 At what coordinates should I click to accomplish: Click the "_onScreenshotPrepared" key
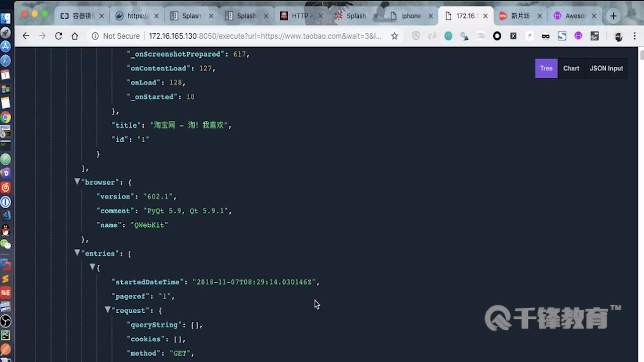pos(176,54)
